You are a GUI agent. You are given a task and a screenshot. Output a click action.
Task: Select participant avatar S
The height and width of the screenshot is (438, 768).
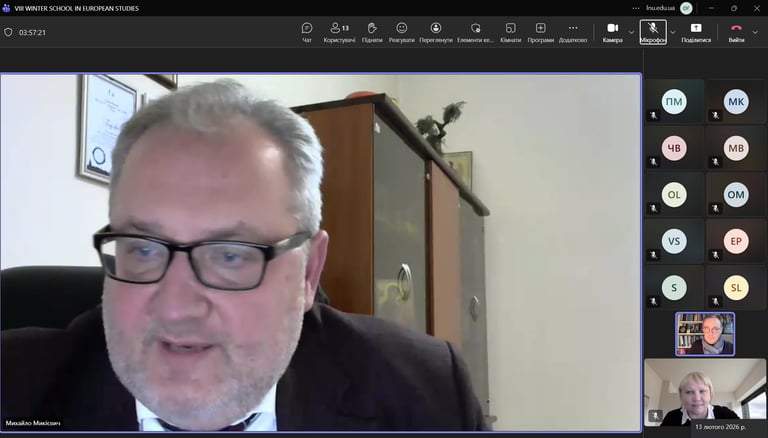tap(674, 288)
